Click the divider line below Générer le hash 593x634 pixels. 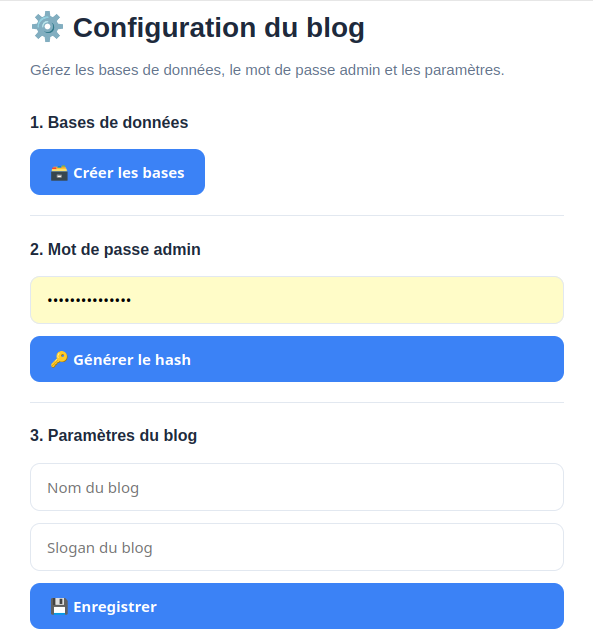tap(297, 402)
